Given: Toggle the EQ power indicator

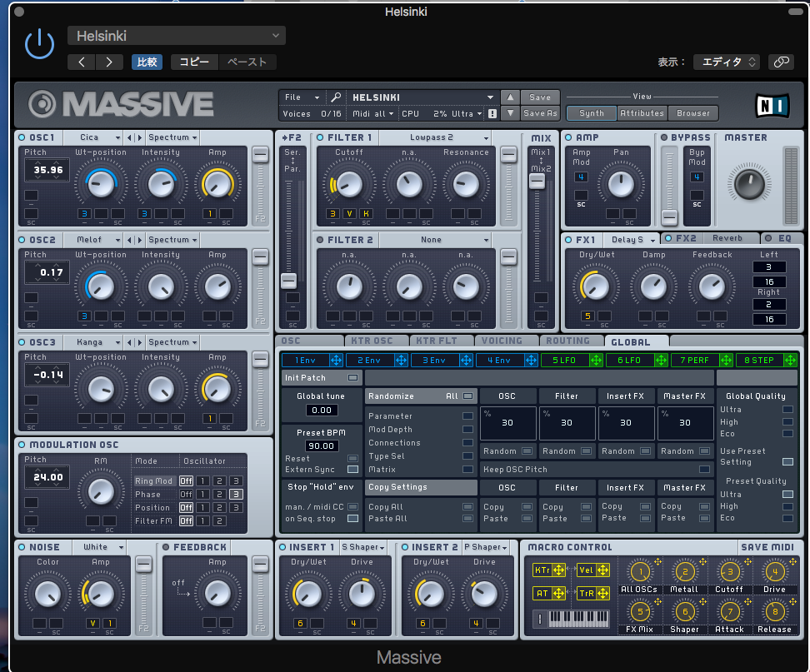Looking at the screenshot, I should (768, 238).
